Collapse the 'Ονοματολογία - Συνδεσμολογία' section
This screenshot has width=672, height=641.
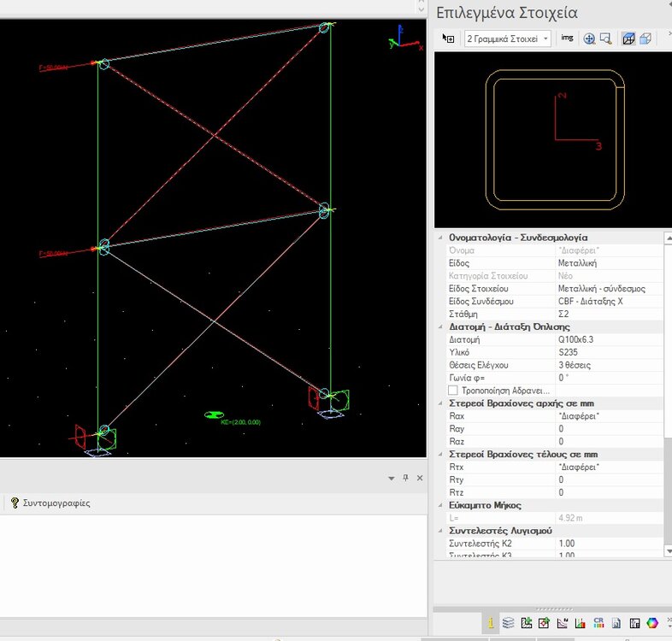pos(441,237)
